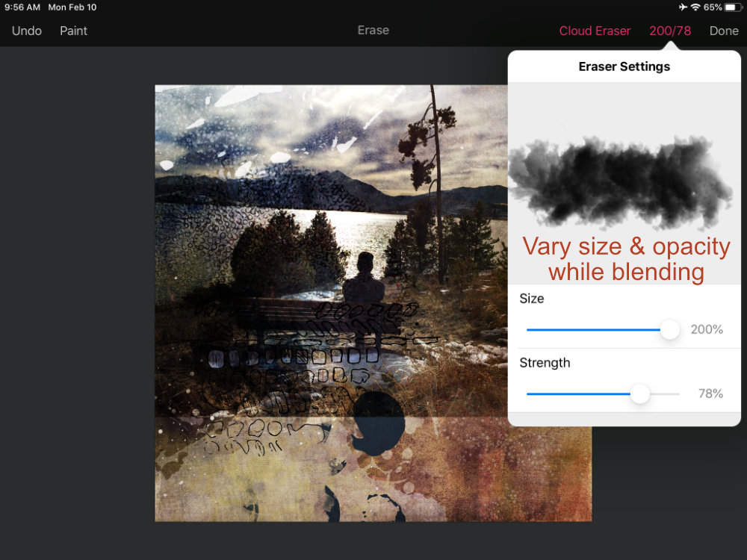
Task: Switch to Paint mode
Action: pos(73,31)
